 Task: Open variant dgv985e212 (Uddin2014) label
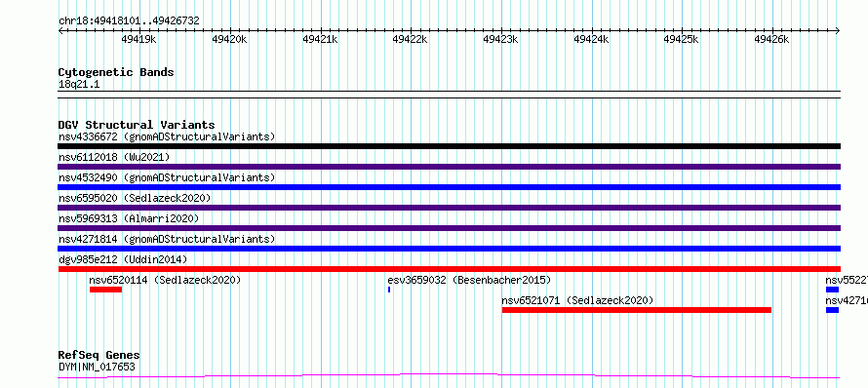[123, 259]
